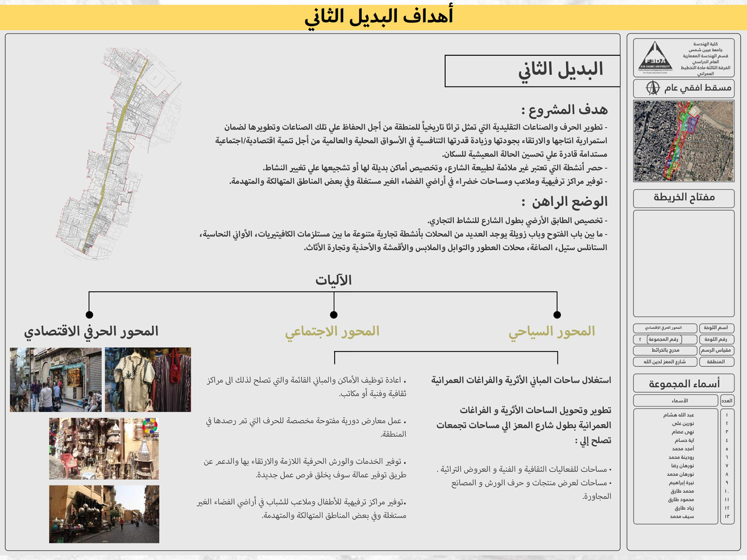Click the مفتاح الخريطة header box
Screen dimensions: 747x560
point(684,198)
